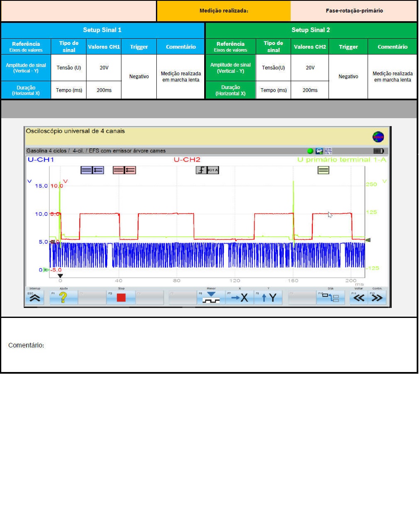420x521 pixels.
Task: Click the battery level indicator
Action: tap(378, 151)
